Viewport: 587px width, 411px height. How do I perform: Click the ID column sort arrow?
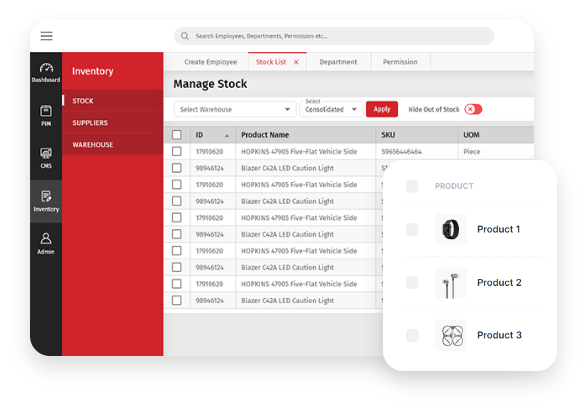(227, 136)
